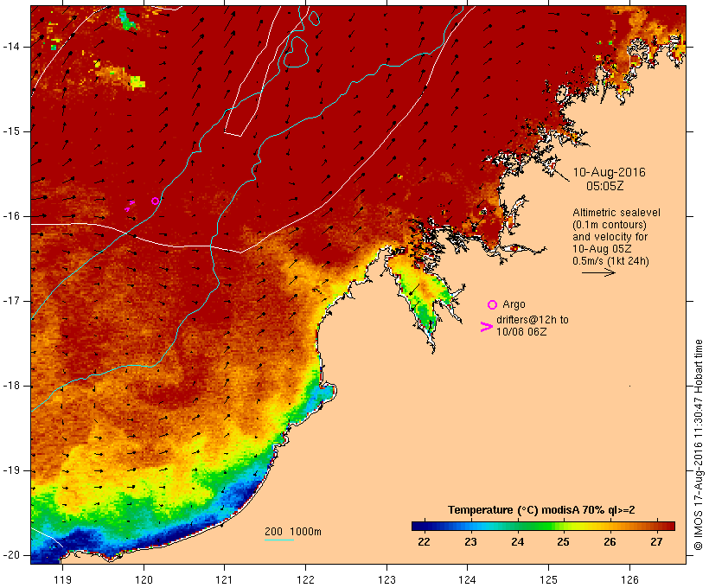Click the '10/08 06Z' legend text
Image resolution: width=709 pixels, height=588 pixels.
click(x=521, y=331)
